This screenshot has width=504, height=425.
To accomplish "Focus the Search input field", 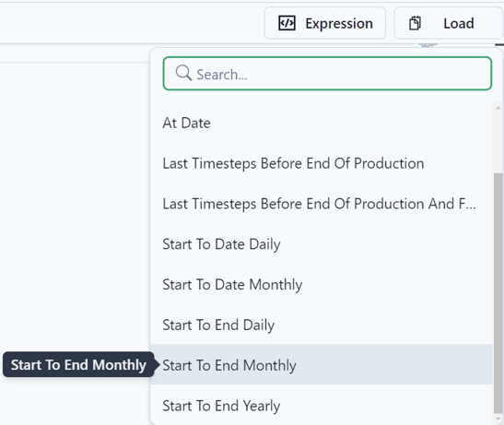I will pyautogui.click(x=327, y=74).
